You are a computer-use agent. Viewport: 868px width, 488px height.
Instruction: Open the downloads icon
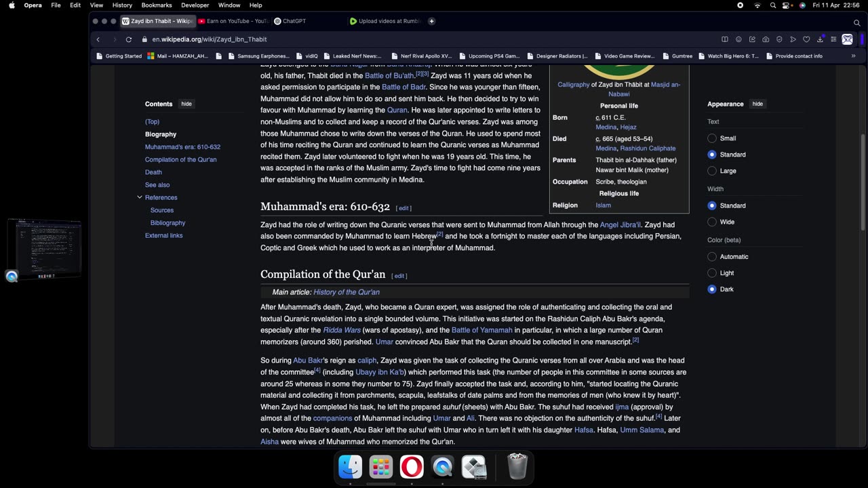(x=820, y=39)
